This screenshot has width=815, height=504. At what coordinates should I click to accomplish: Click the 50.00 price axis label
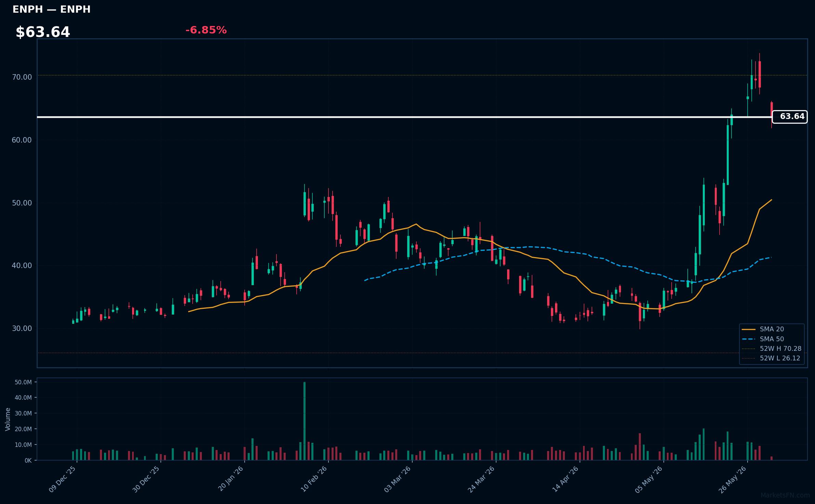22,203
